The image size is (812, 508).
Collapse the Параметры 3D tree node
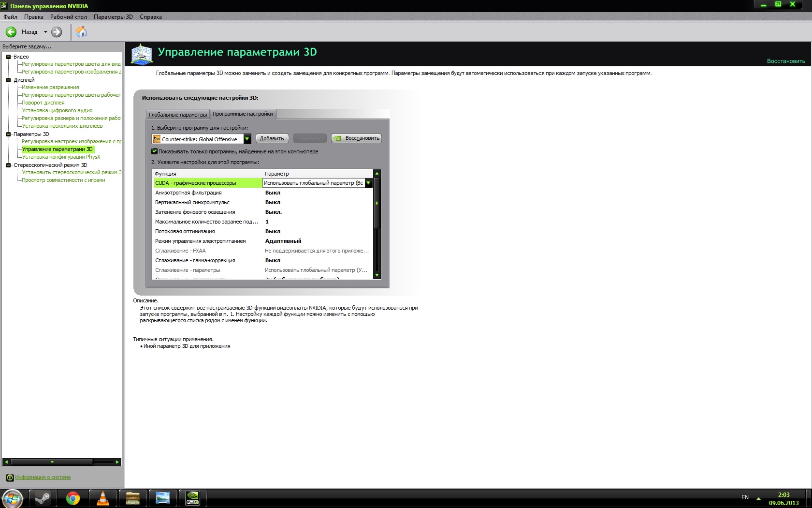click(x=8, y=134)
